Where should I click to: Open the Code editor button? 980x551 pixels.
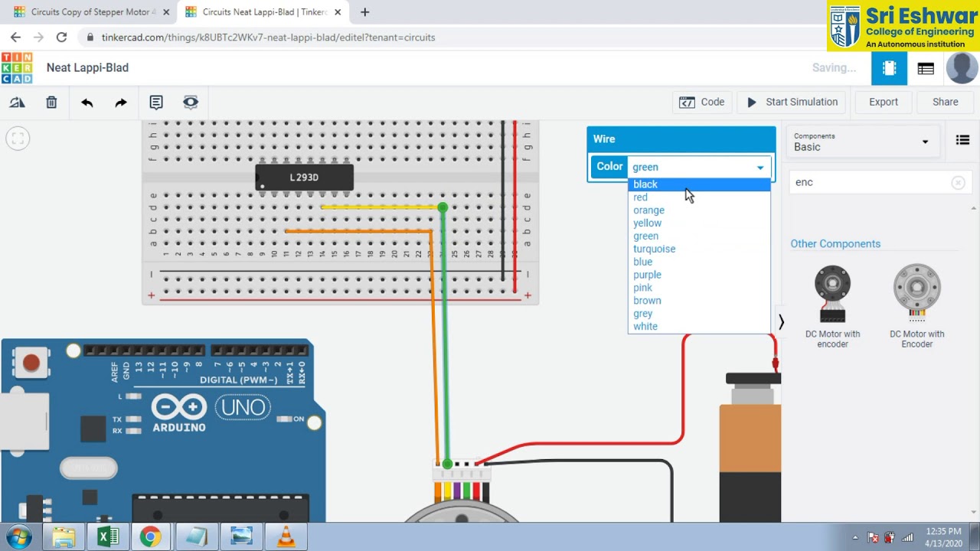(702, 102)
